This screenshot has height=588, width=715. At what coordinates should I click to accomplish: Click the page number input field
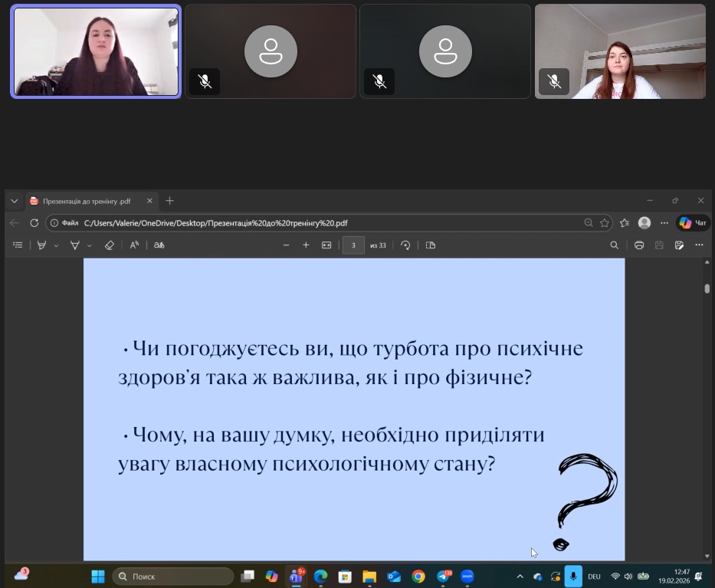pyautogui.click(x=353, y=245)
